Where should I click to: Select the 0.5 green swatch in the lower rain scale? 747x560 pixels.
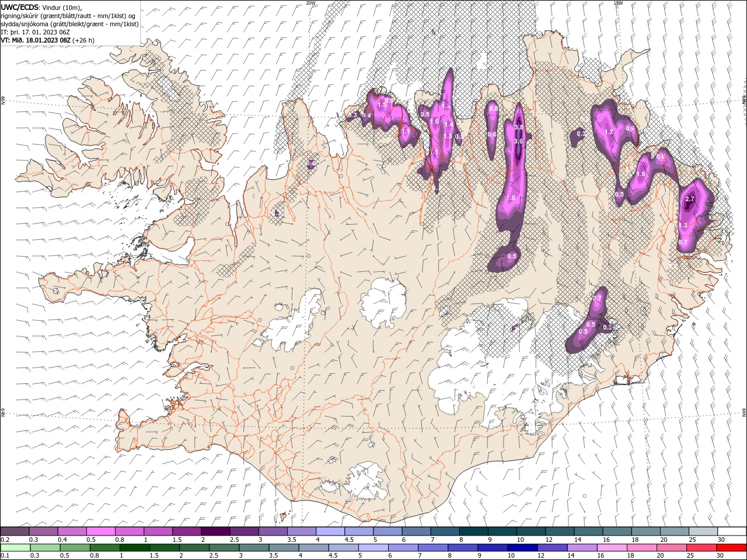75,548
